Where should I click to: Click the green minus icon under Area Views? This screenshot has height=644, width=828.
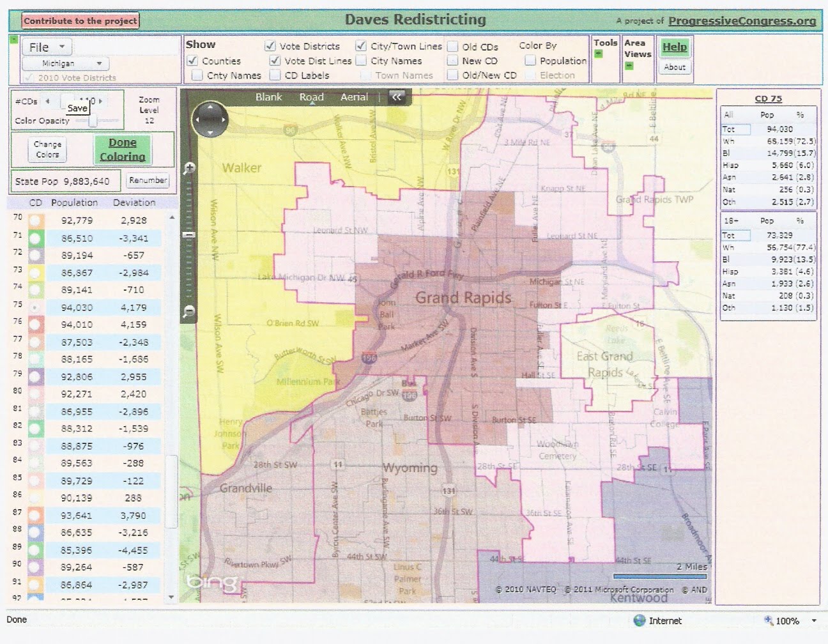(x=629, y=66)
